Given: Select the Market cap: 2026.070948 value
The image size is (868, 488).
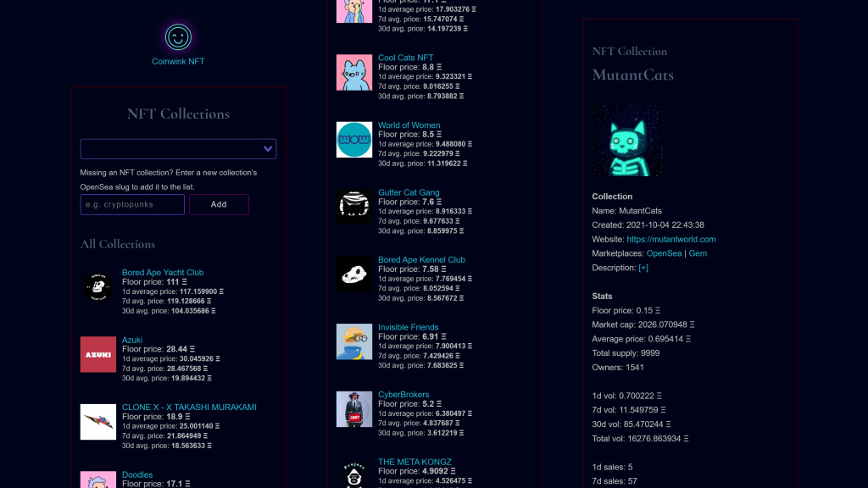Looking at the screenshot, I should (x=643, y=324).
